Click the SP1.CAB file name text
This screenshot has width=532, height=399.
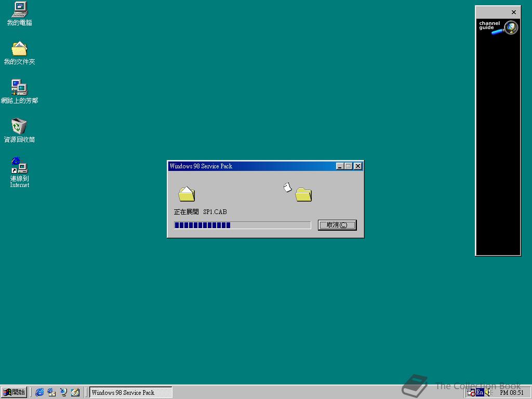coord(215,212)
